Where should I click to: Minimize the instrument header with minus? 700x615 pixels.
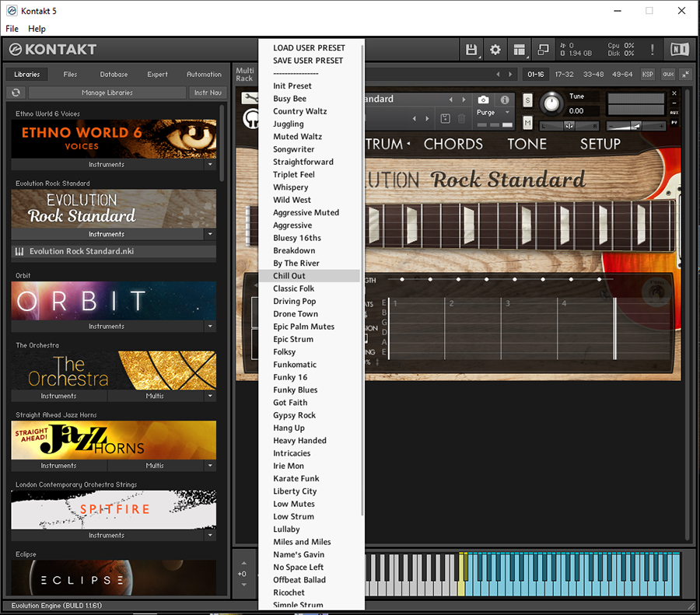click(x=674, y=103)
